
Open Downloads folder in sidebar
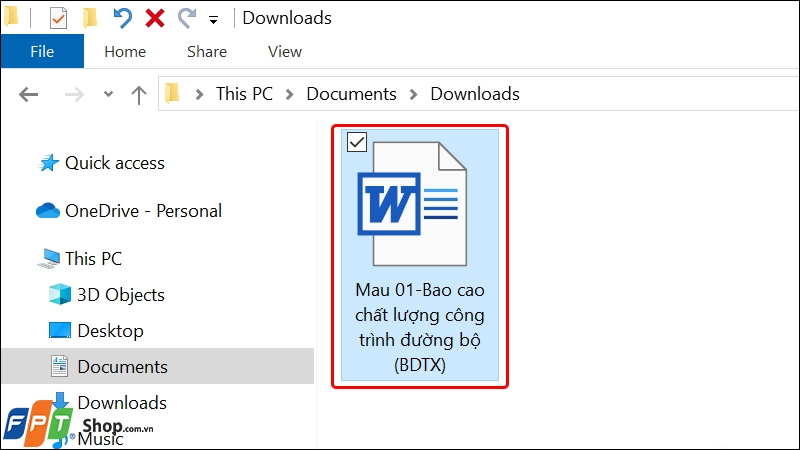pyautogui.click(x=122, y=403)
